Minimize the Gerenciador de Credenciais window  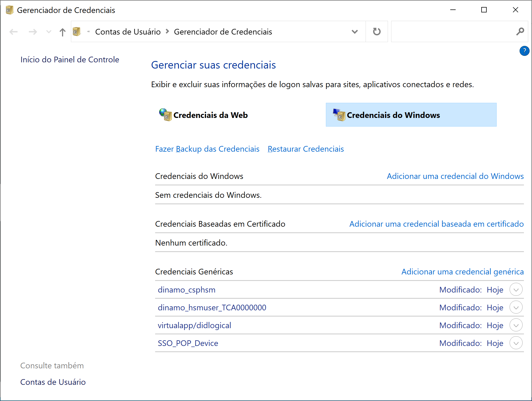click(x=453, y=10)
